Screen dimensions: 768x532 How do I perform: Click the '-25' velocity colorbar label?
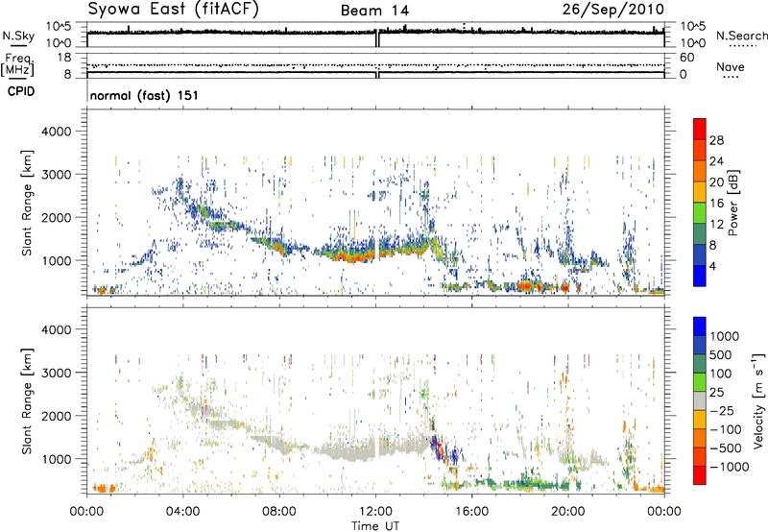coord(722,411)
